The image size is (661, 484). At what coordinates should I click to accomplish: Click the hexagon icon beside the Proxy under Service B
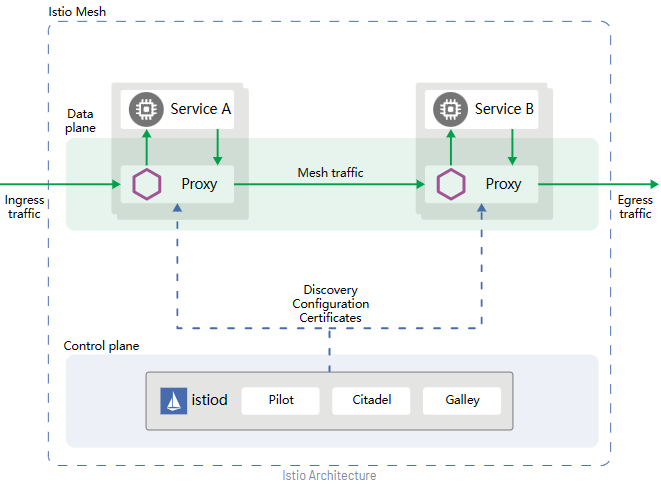451,184
